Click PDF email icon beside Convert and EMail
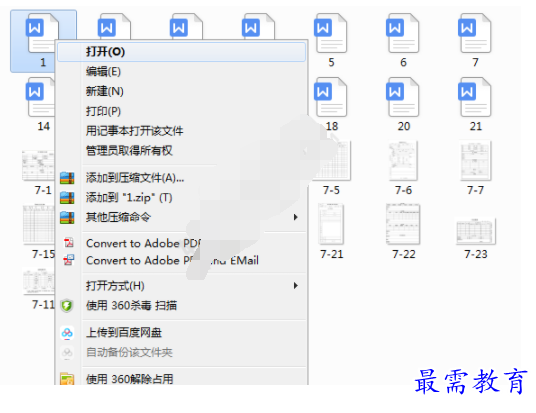This screenshot has height=413, width=536. point(69,260)
